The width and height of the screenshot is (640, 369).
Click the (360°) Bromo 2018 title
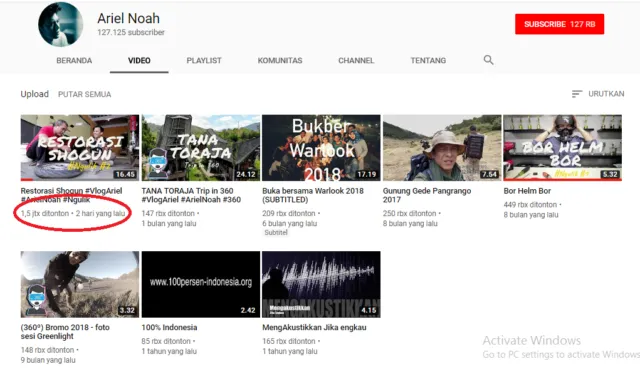[65, 331]
